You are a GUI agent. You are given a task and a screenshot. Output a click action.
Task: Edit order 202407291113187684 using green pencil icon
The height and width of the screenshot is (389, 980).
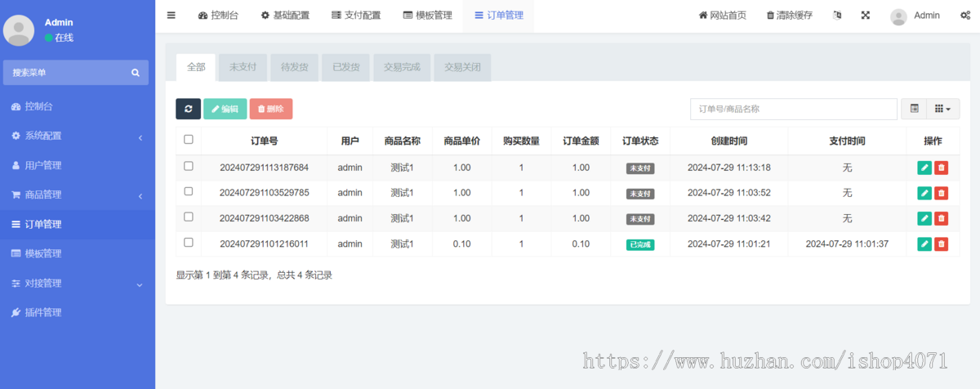point(924,168)
